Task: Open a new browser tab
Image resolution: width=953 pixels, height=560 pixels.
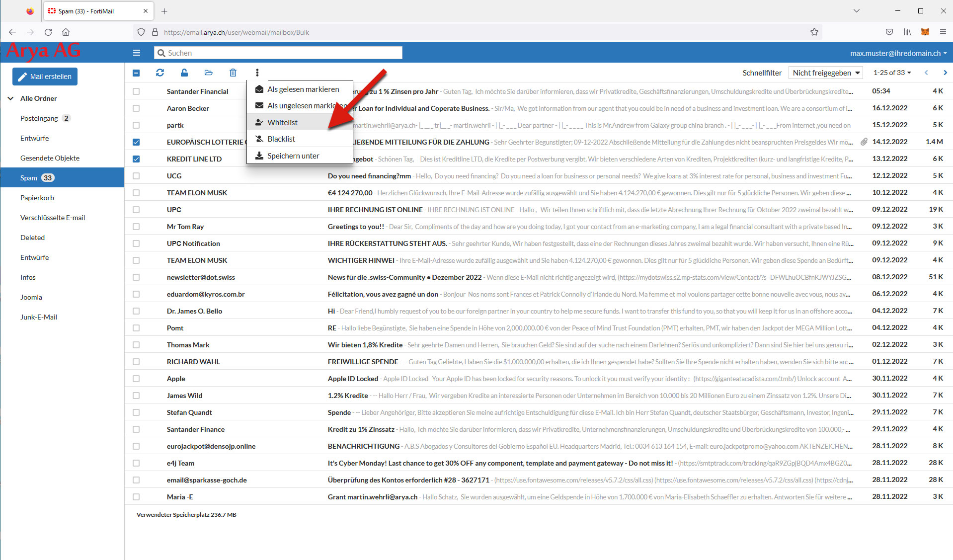Action: (x=164, y=11)
